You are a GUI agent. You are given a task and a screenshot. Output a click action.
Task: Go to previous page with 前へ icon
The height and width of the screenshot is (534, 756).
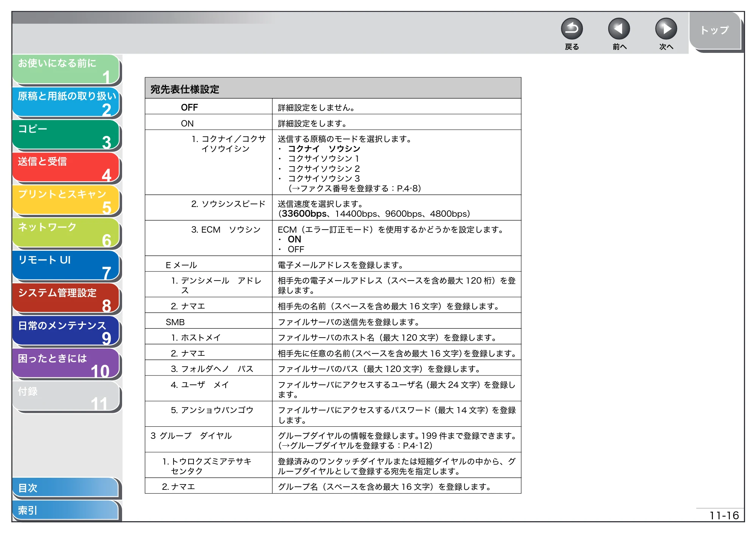click(x=619, y=29)
